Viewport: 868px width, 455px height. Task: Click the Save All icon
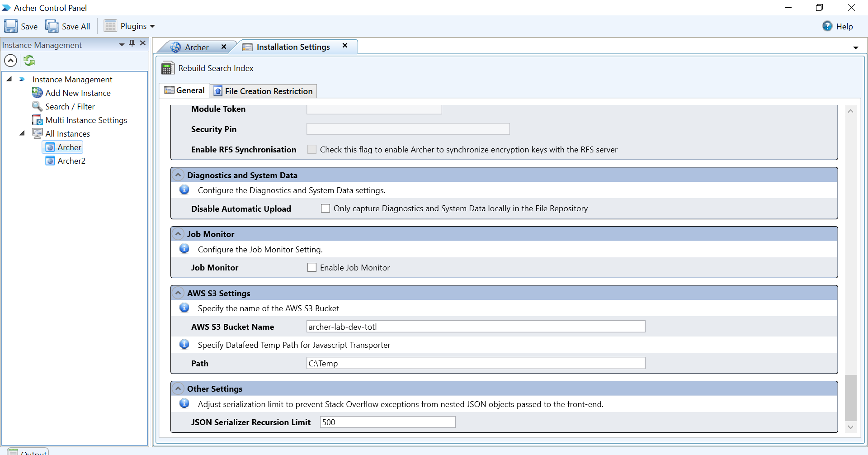click(52, 26)
